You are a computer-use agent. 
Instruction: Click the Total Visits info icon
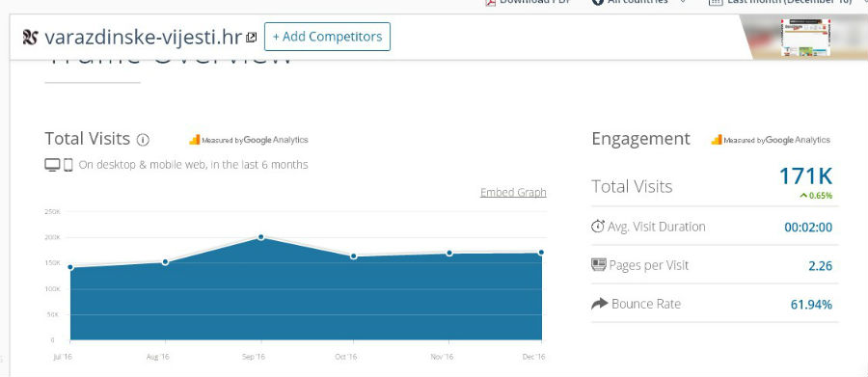(x=143, y=140)
